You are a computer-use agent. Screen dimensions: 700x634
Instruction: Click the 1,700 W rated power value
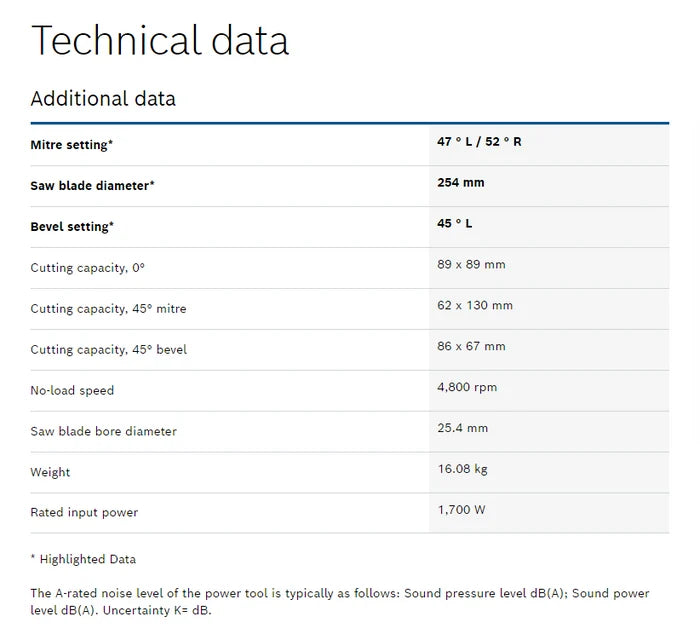tap(461, 510)
